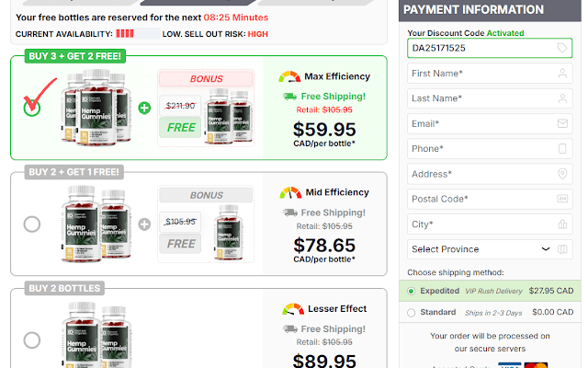Screen dimensions: 588x368
Task: Click the Buy 3 + Get 2 Free banner
Action: pos(75,56)
